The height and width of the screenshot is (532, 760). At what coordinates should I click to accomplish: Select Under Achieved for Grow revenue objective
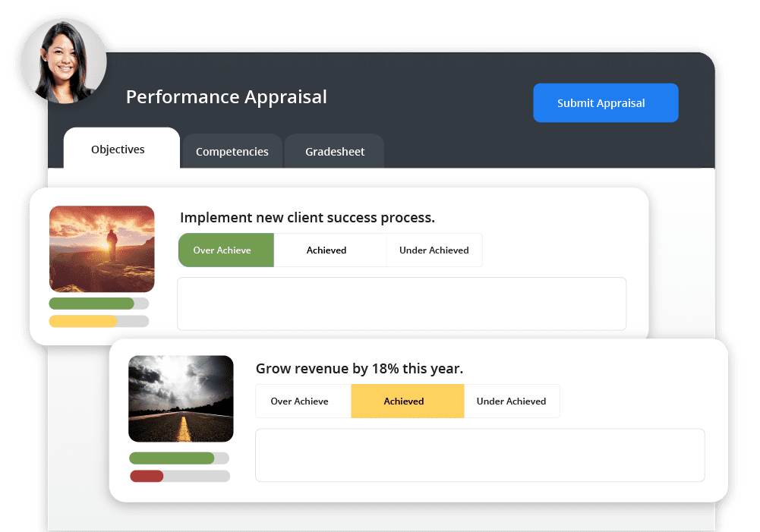pos(512,401)
